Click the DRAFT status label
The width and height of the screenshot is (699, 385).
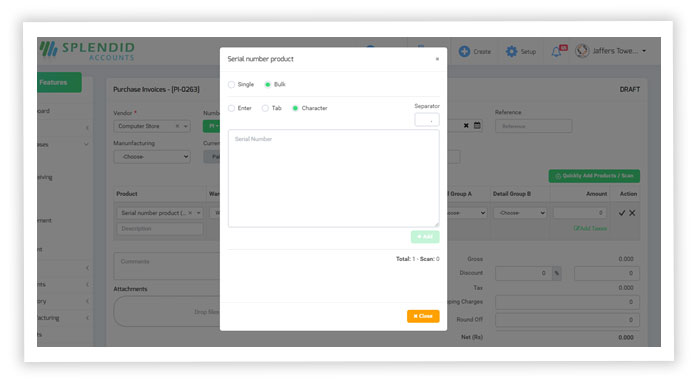point(629,90)
